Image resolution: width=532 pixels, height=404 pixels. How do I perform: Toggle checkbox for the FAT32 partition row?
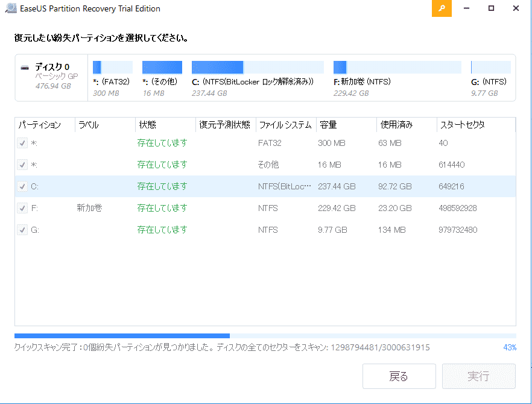tap(22, 143)
